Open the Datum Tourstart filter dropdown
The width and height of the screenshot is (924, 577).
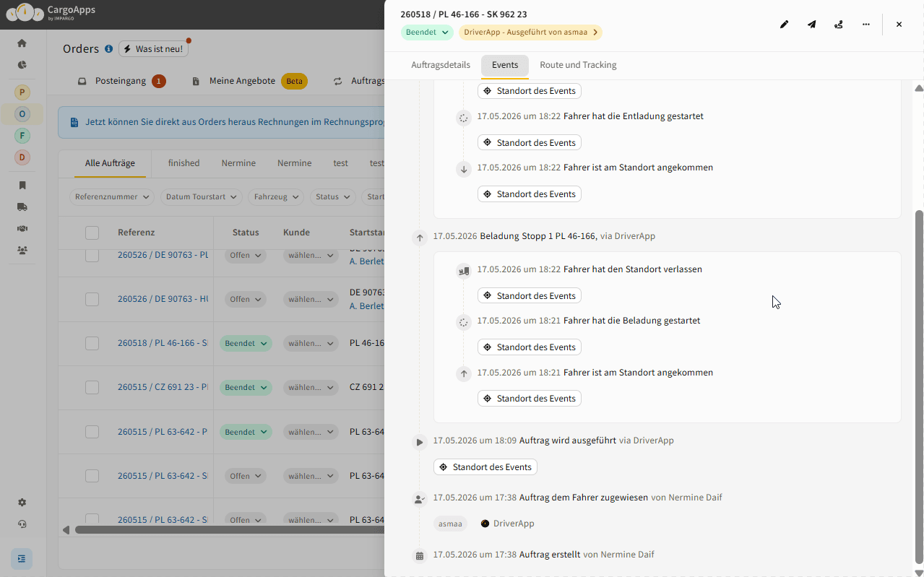[201, 196]
